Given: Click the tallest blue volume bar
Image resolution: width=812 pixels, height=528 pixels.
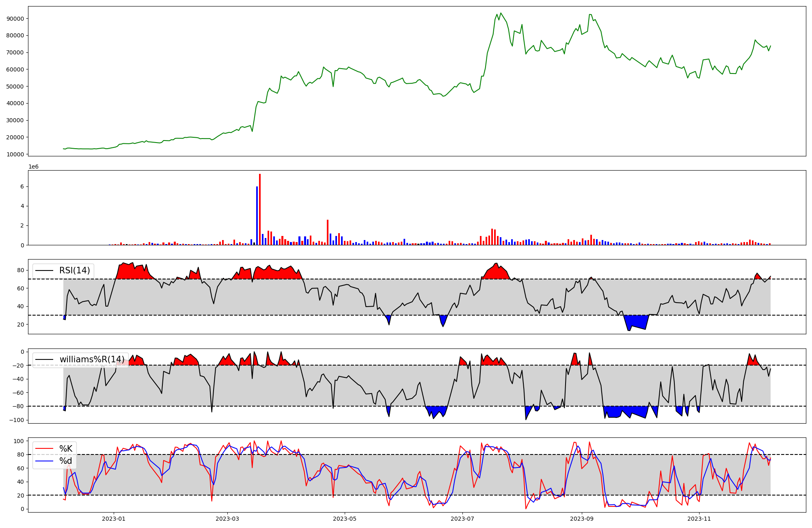Looking at the screenshot, I should 257,215.
